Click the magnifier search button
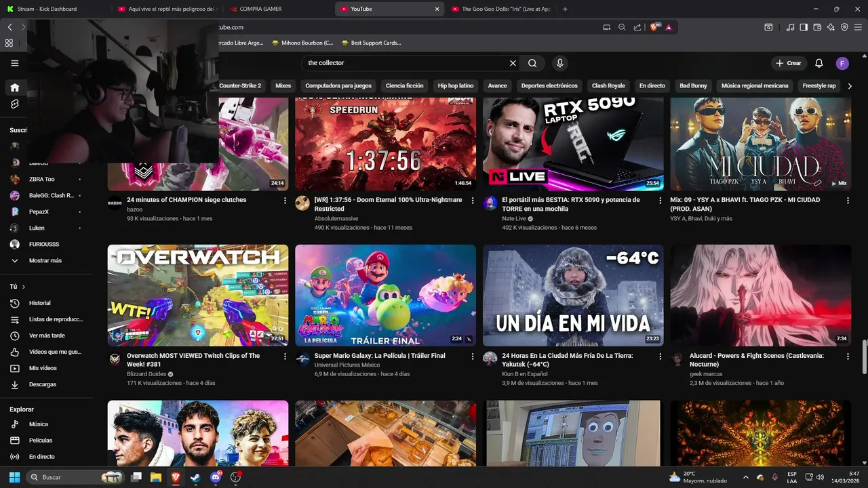868x488 pixels. tap(532, 63)
